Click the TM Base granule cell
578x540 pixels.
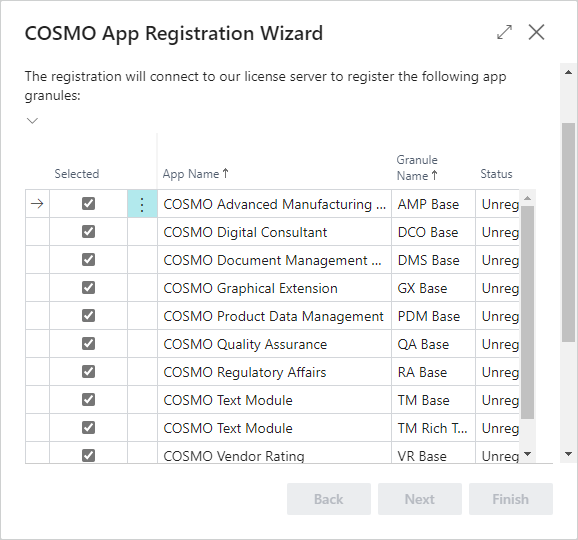click(x=434, y=400)
